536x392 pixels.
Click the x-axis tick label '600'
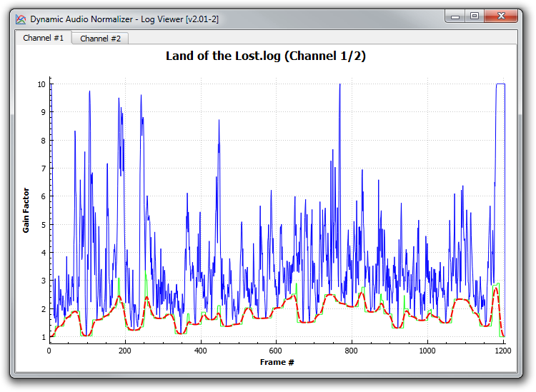[275, 351]
